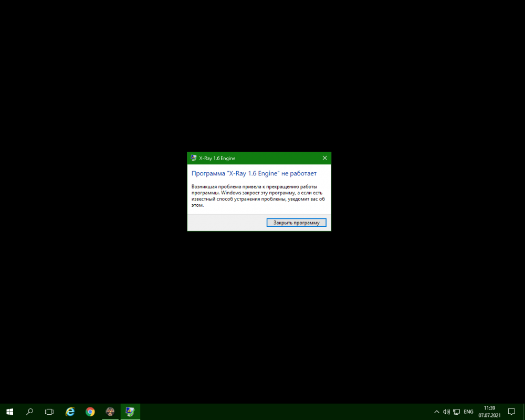Image resolution: width=525 pixels, height=420 pixels.
Task: Click the X-Ray 1.6 Engine title bar
Action: 252,157
